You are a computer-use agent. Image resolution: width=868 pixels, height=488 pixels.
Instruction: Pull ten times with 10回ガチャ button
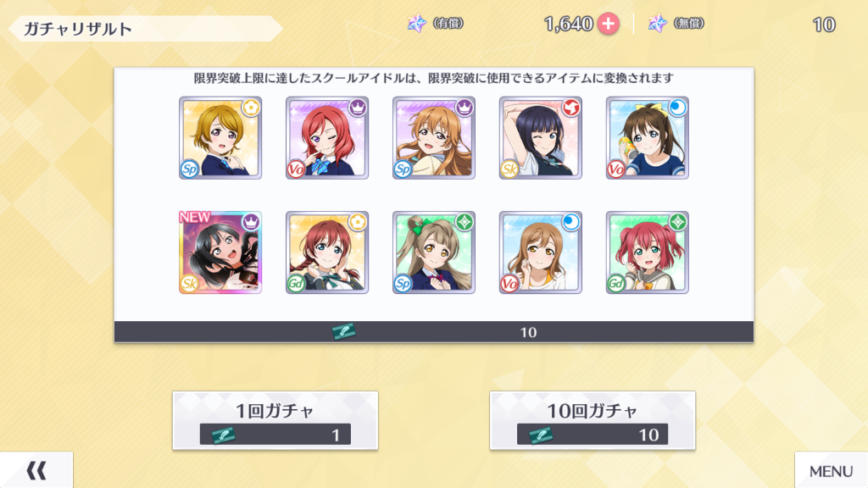pyautogui.click(x=593, y=420)
